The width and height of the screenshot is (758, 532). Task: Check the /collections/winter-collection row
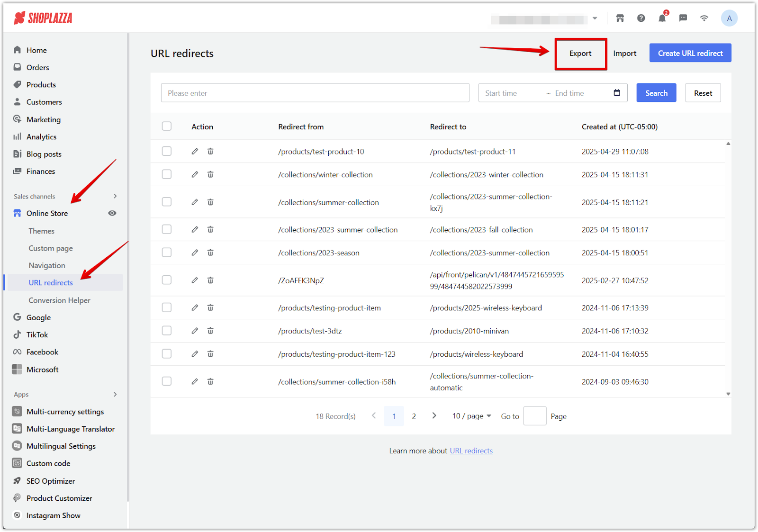pyautogui.click(x=167, y=174)
